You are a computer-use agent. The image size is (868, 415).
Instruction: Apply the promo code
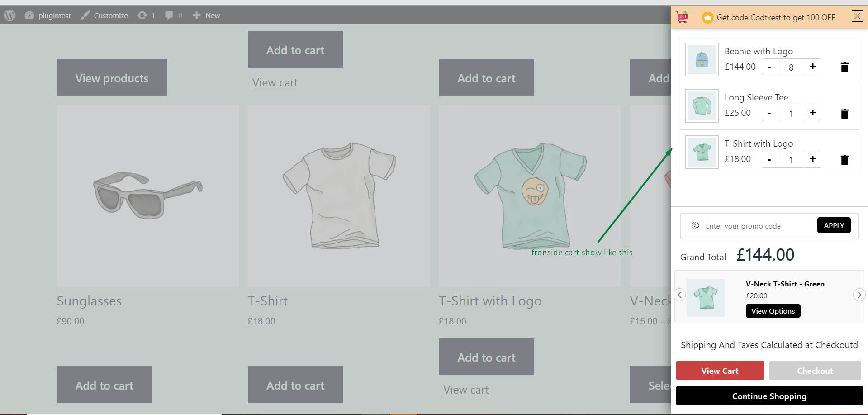[x=834, y=225]
